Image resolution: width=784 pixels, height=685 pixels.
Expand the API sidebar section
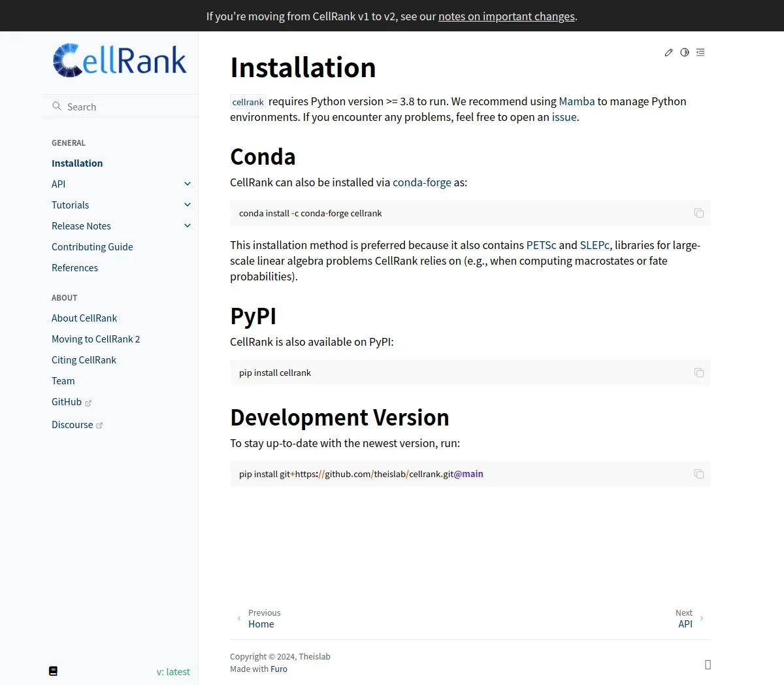tap(188, 184)
